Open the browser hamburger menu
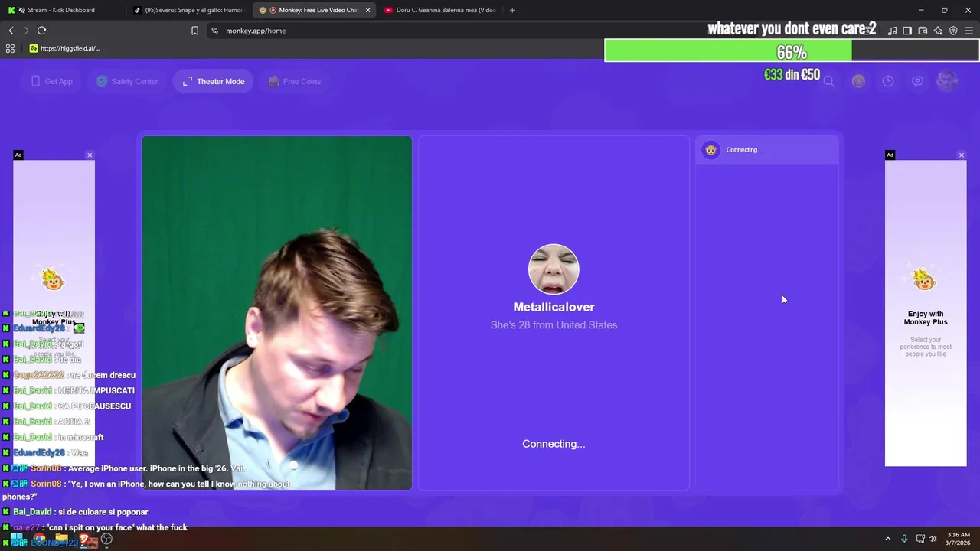This screenshot has height=551, width=980. [969, 31]
